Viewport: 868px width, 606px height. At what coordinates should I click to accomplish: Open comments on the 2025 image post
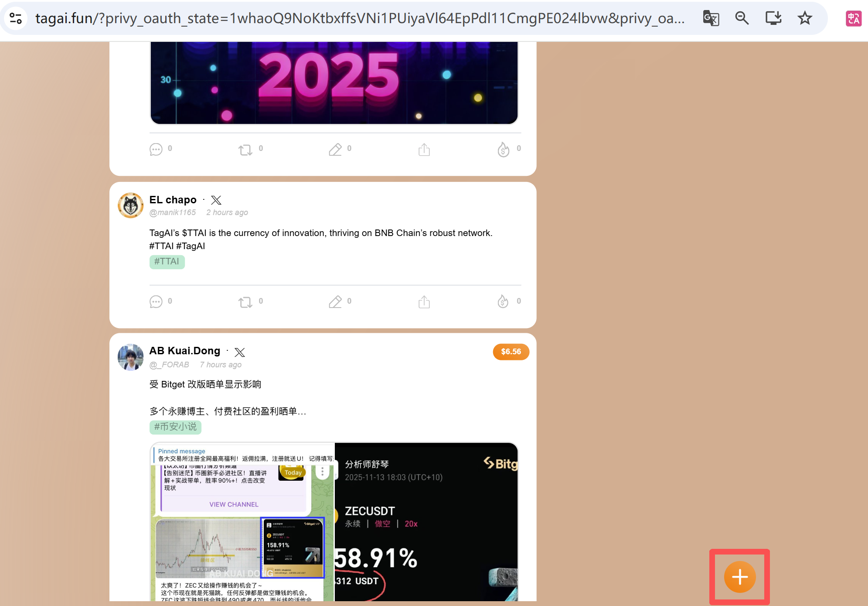156,149
